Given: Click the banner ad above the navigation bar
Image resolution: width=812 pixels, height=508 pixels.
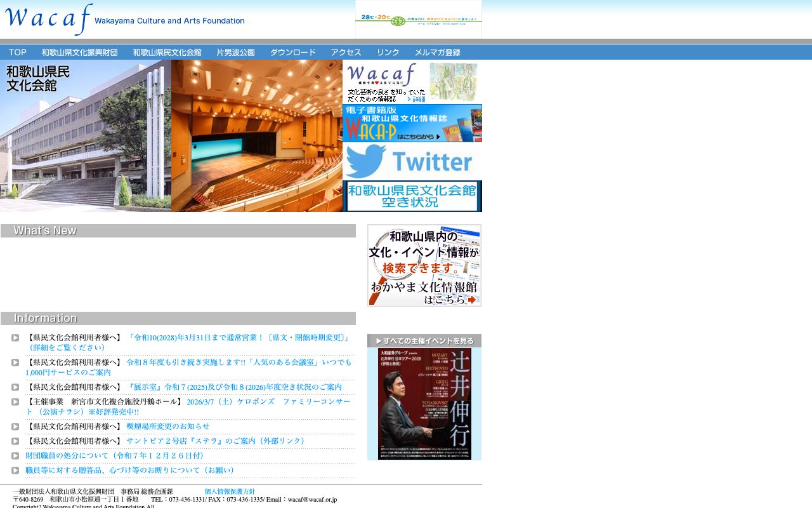Looking at the screenshot, I should pyautogui.click(x=419, y=19).
